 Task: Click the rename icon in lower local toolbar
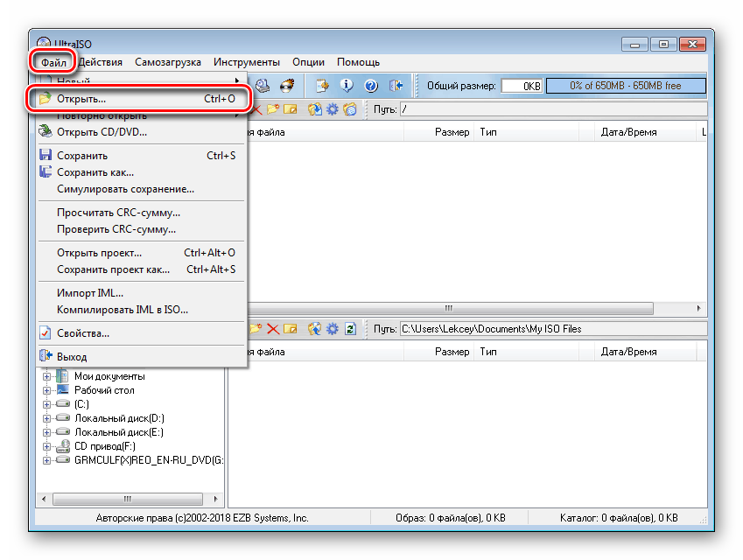(290, 329)
